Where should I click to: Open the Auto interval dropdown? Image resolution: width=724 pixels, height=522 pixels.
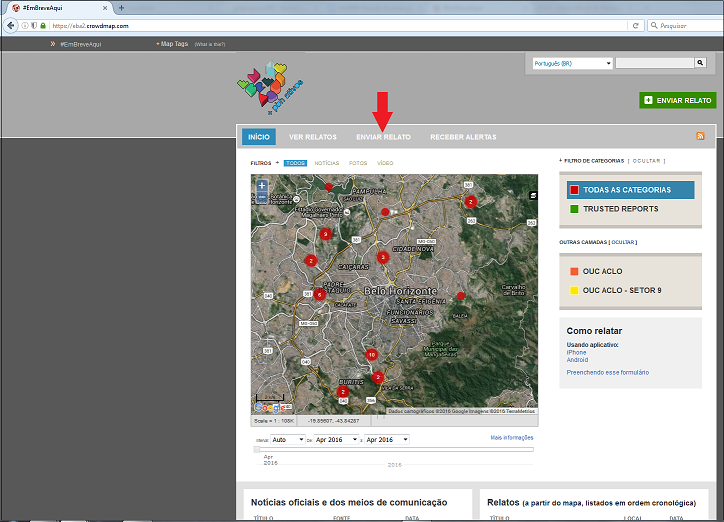click(287, 439)
